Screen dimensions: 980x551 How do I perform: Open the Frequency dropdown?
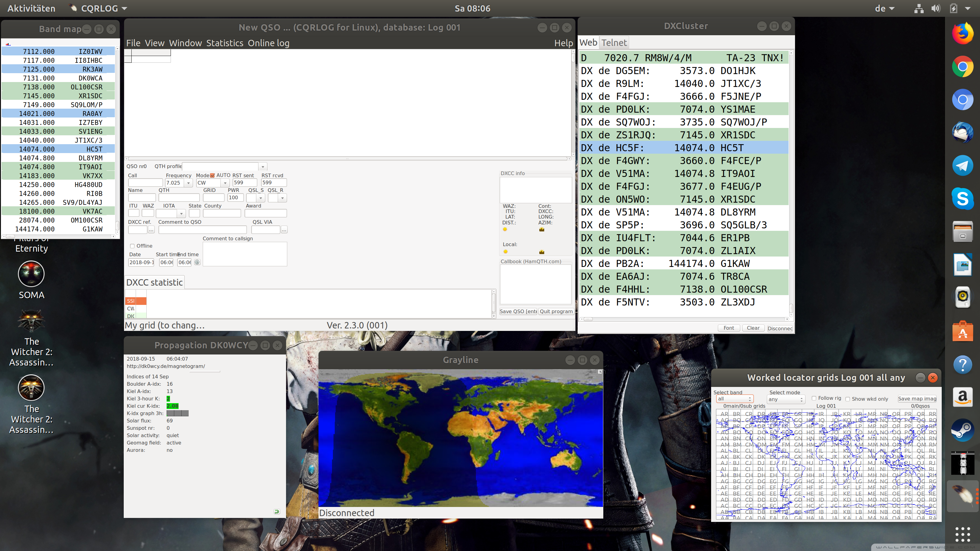pyautogui.click(x=188, y=183)
